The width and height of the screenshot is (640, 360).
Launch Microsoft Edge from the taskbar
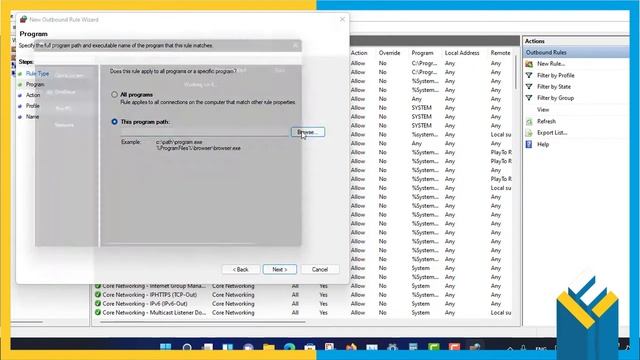coord(289,347)
